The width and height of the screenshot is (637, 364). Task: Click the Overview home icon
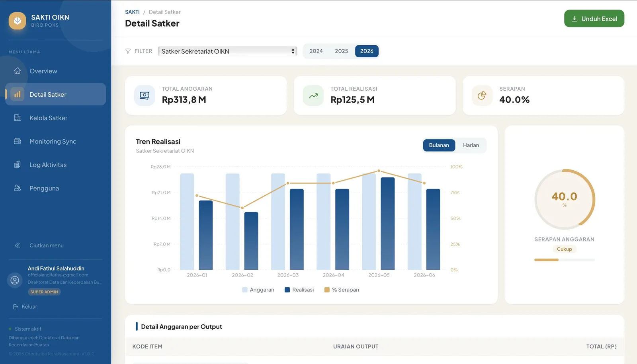pos(17,71)
